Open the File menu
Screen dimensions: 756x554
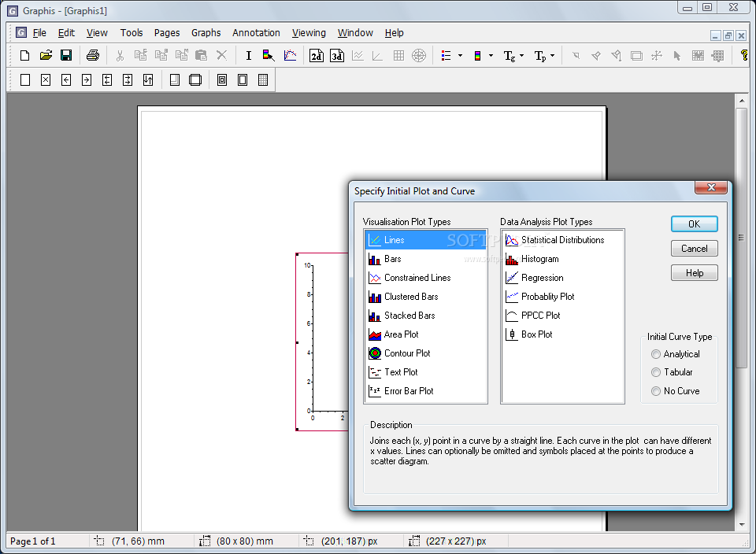click(39, 33)
